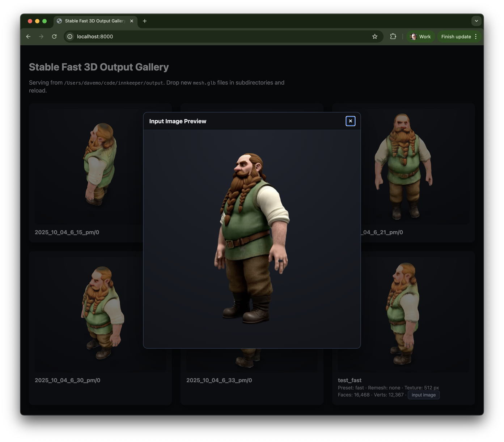This screenshot has width=504, height=442.
Task: Open a new browser tab
Action: (x=145, y=21)
